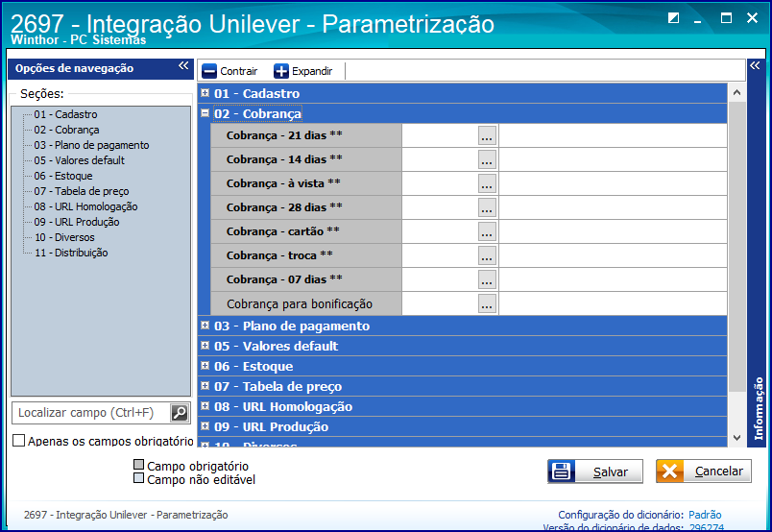This screenshot has height=532, width=772.
Task: Click the Contrair minus icon
Action: 209,71
